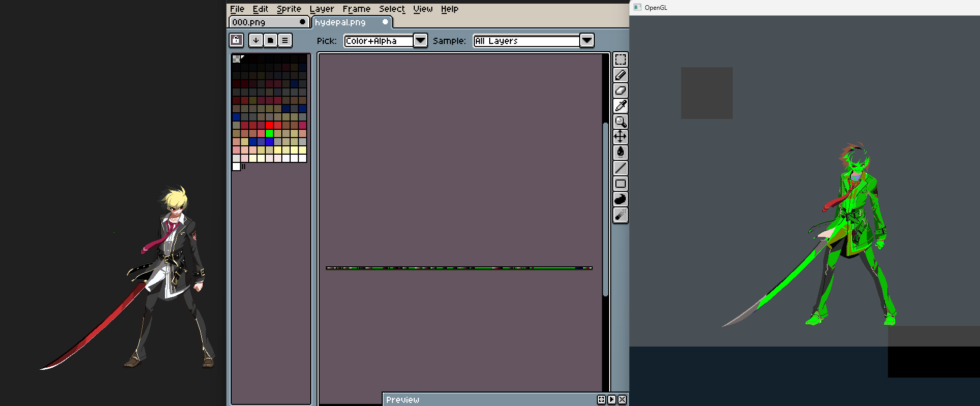The image size is (980, 406).
Task: Switch to the hydepal.png tab
Action: click(352, 22)
